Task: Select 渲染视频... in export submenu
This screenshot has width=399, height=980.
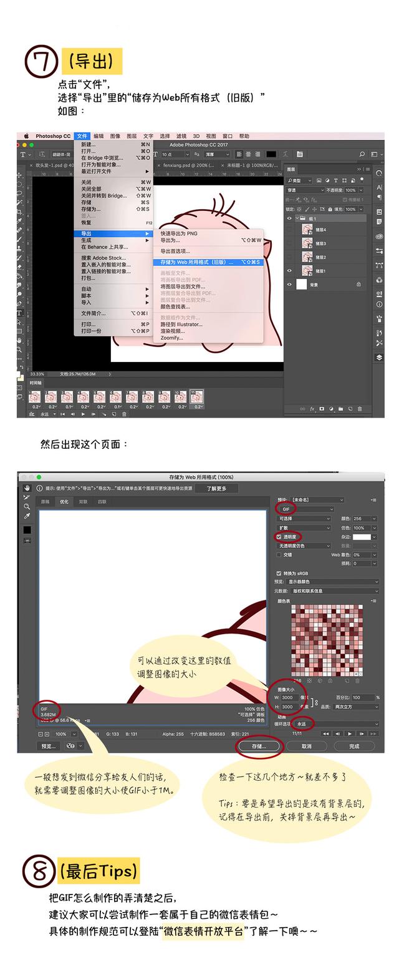Action: coord(209,331)
